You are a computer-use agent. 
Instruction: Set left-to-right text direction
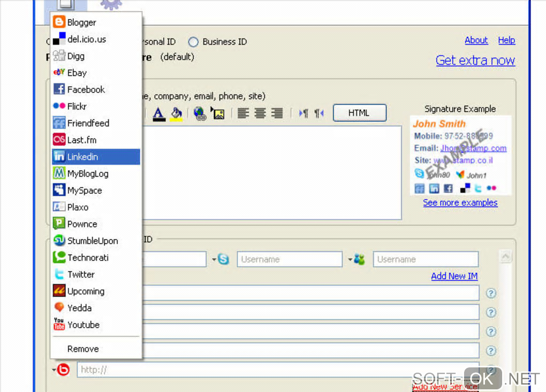304,113
